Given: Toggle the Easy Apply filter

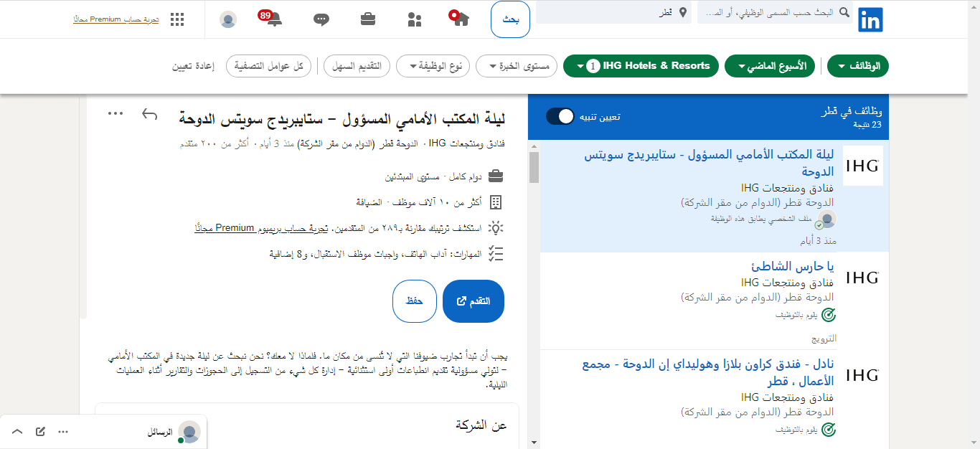Looking at the screenshot, I should [x=357, y=66].
